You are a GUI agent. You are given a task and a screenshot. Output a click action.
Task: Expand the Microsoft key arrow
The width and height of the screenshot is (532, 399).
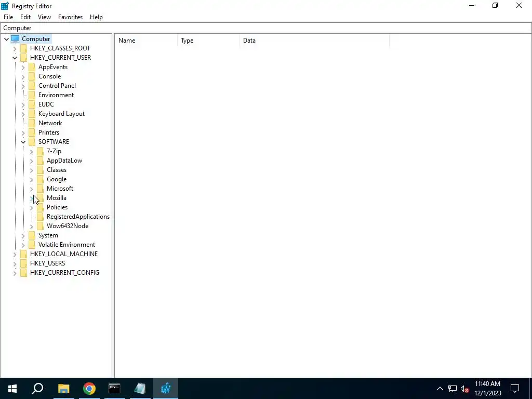[32, 189]
